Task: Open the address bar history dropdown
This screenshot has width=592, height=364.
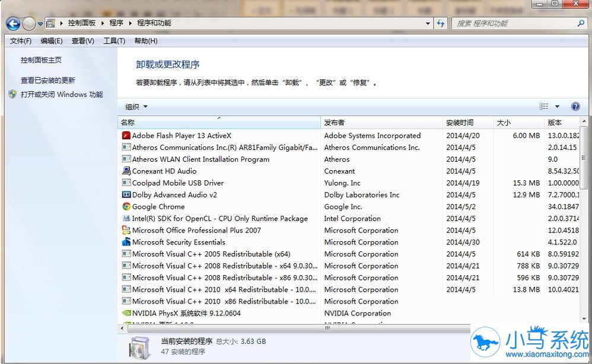Action: point(428,23)
